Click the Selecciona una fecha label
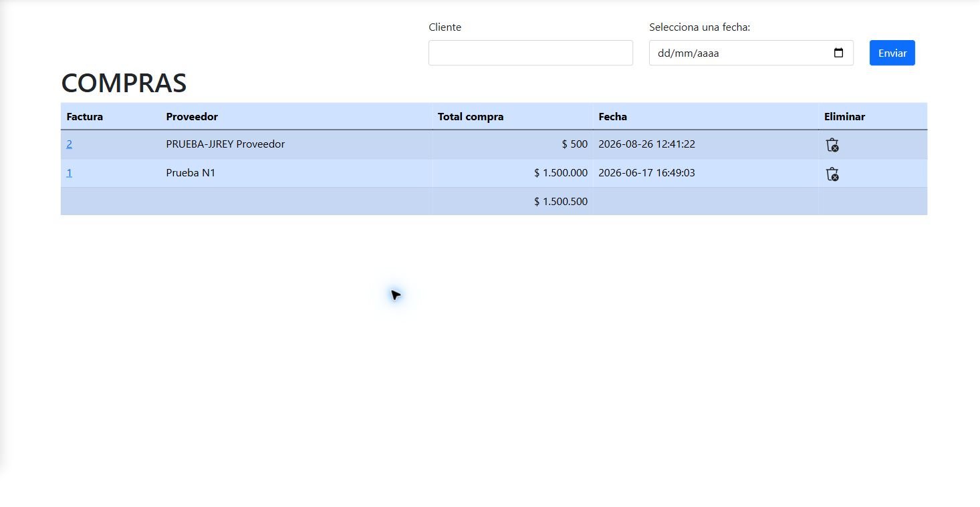 click(700, 27)
